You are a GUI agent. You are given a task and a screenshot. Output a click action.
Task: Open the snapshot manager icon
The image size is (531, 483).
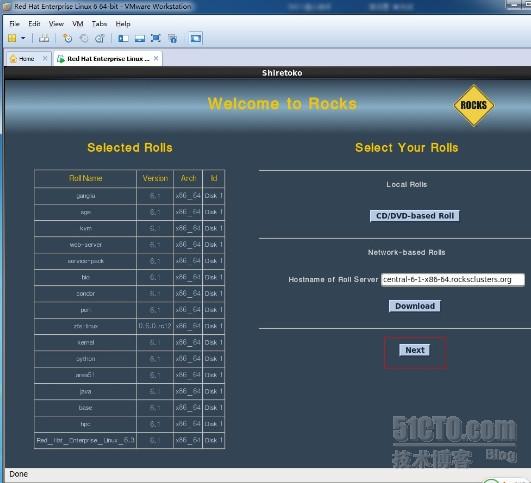(100, 38)
